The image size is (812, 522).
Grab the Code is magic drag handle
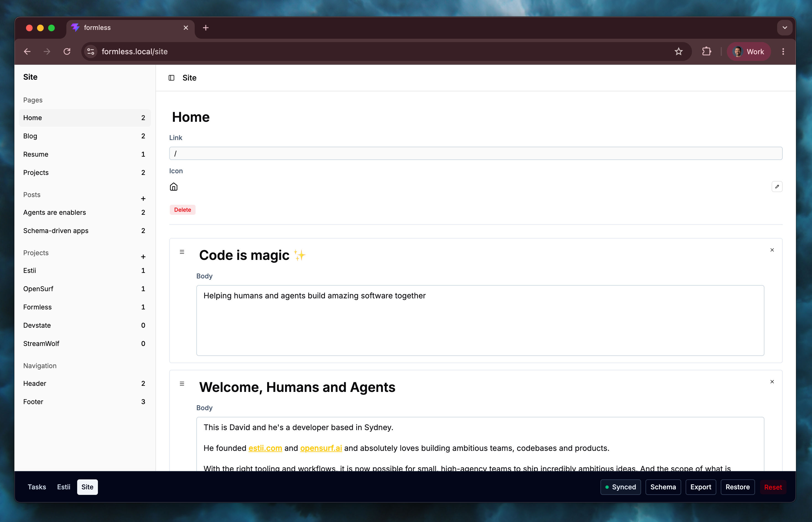tap(182, 252)
